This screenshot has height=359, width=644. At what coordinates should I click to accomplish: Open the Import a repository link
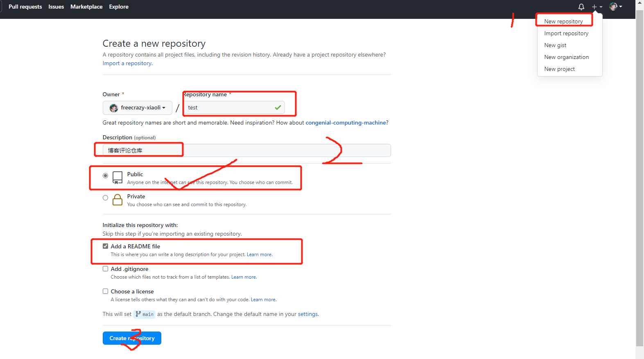pos(127,63)
